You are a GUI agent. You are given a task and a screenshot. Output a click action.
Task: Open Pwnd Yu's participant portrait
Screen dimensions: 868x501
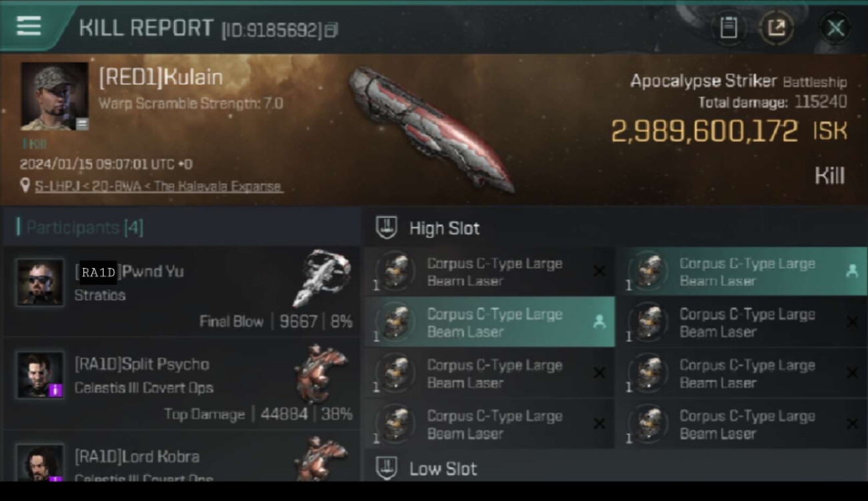pyautogui.click(x=40, y=283)
